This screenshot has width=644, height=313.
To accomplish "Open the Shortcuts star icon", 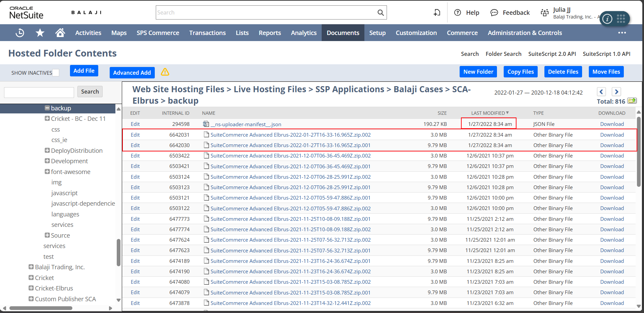I will (x=40, y=33).
